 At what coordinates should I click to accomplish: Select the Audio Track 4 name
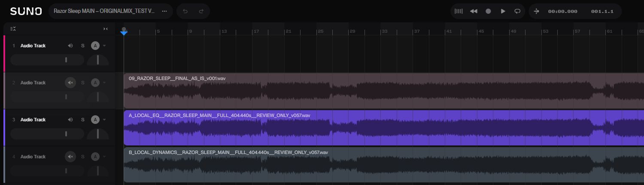click(x=33, y=157)
